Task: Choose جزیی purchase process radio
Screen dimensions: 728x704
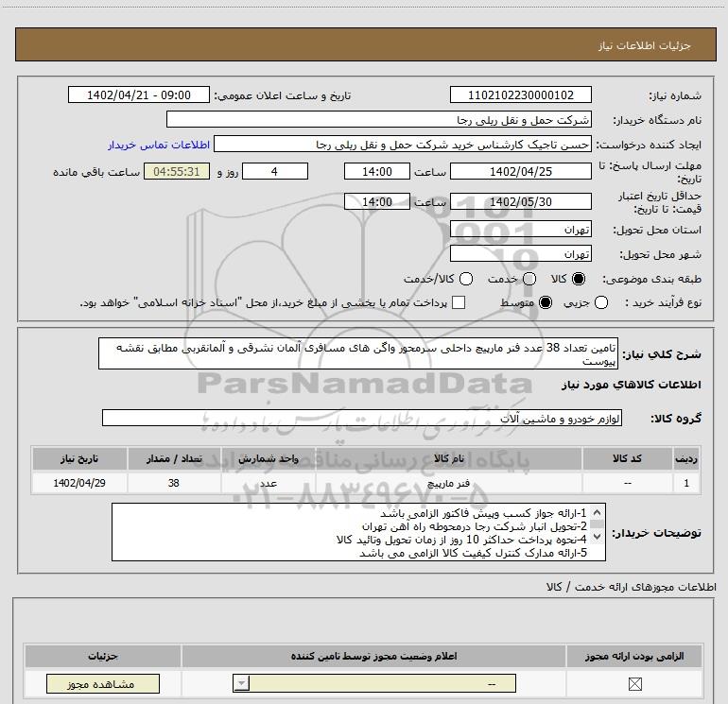Action: click(601, 302)
